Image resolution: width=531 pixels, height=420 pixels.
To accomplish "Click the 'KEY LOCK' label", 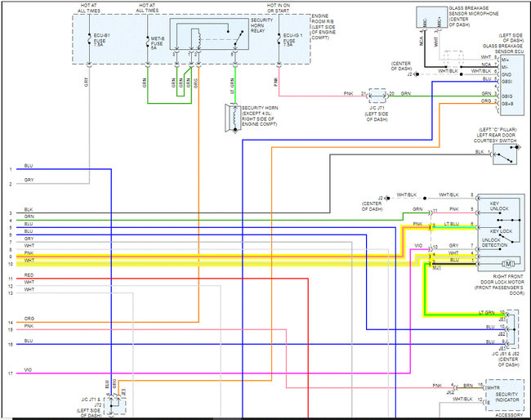I will [501, 231].
